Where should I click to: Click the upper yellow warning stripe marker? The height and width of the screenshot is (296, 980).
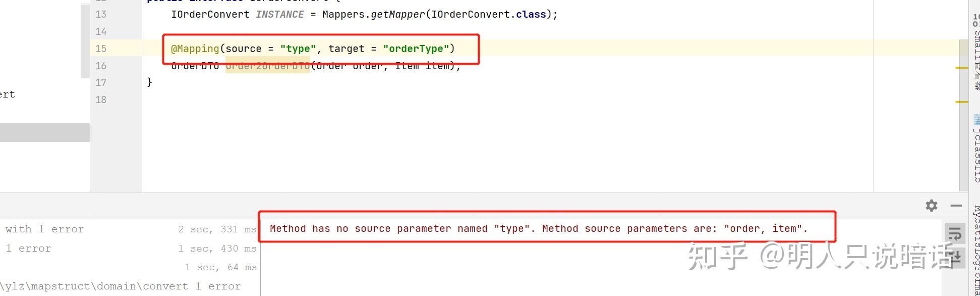pyautogui.click(x=961, y=68)
